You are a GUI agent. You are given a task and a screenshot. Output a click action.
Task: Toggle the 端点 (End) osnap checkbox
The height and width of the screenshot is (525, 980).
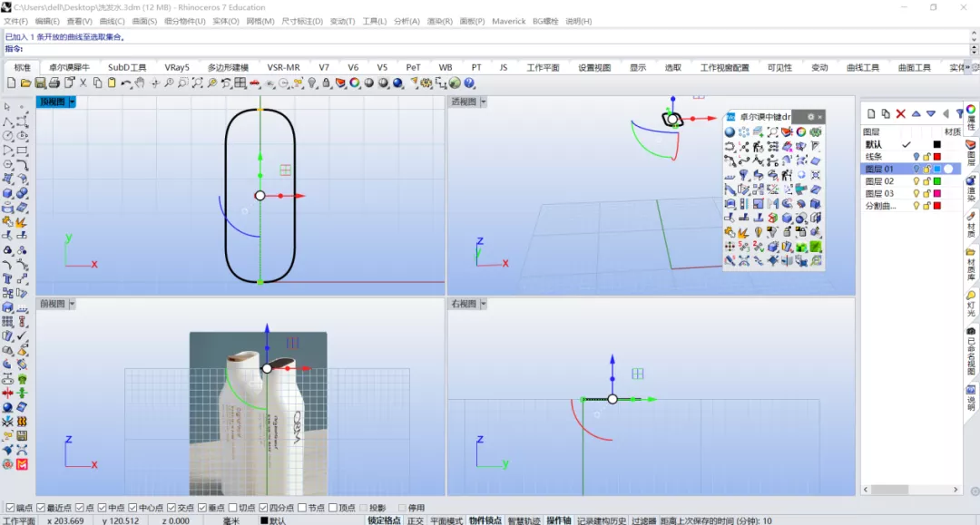coord(10,508)
